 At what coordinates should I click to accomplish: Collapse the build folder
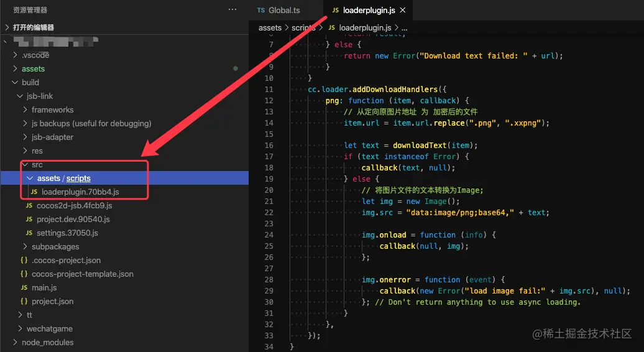[x=15, y=82]
